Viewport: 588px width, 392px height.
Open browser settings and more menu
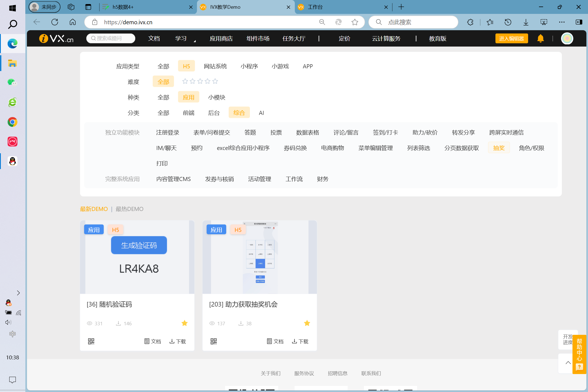[562, 22]
